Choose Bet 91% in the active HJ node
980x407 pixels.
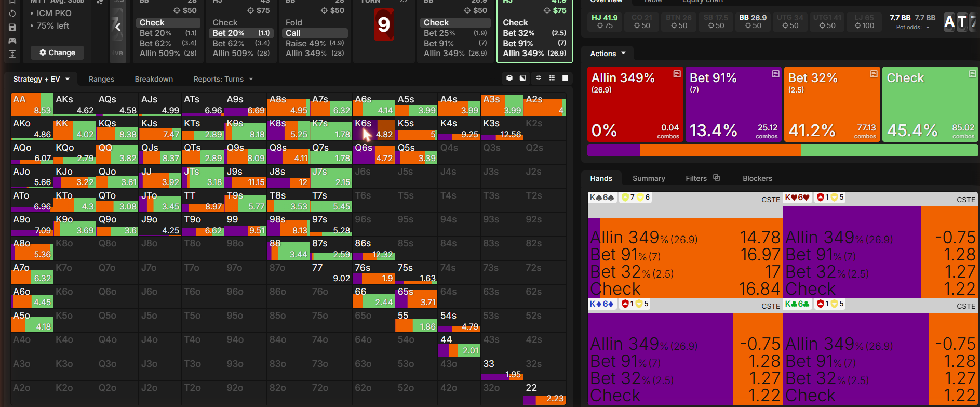click(x=534, y=43)
